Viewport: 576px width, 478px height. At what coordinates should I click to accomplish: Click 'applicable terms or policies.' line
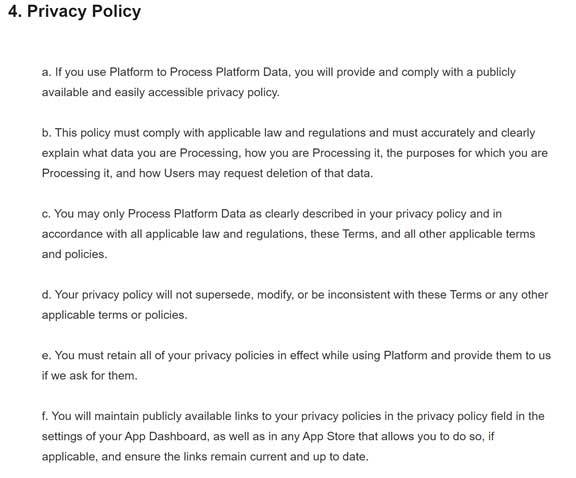point(115,315)
